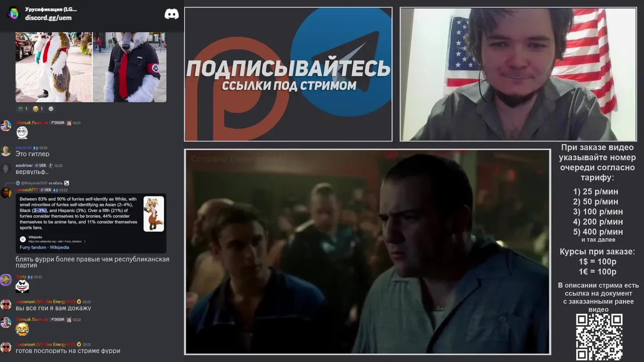Click the Rusty username
Screen dimensions: 644x362
coord(21,277)
